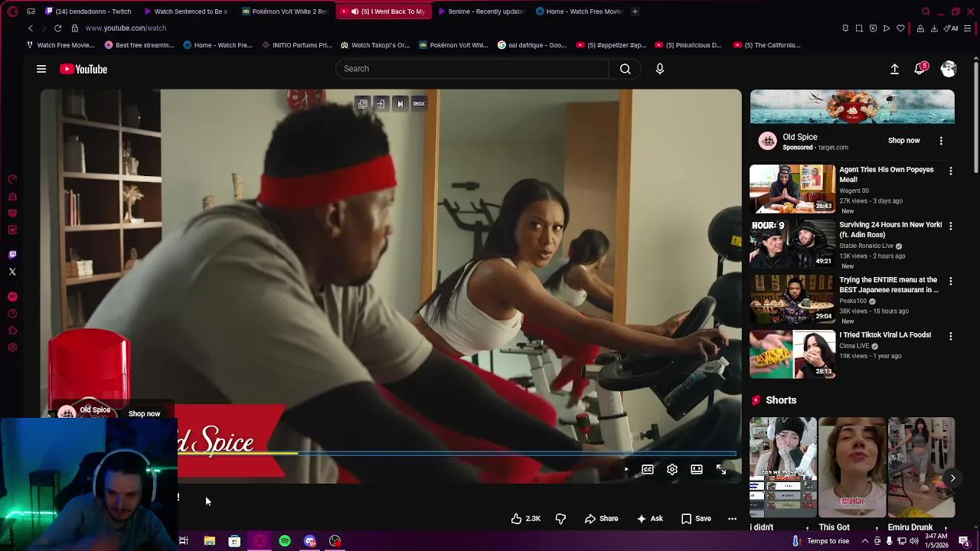Bookmark this page with the heart icon
Image resolution: width=980 pixels, height=551 pixels.
point(900,28)
